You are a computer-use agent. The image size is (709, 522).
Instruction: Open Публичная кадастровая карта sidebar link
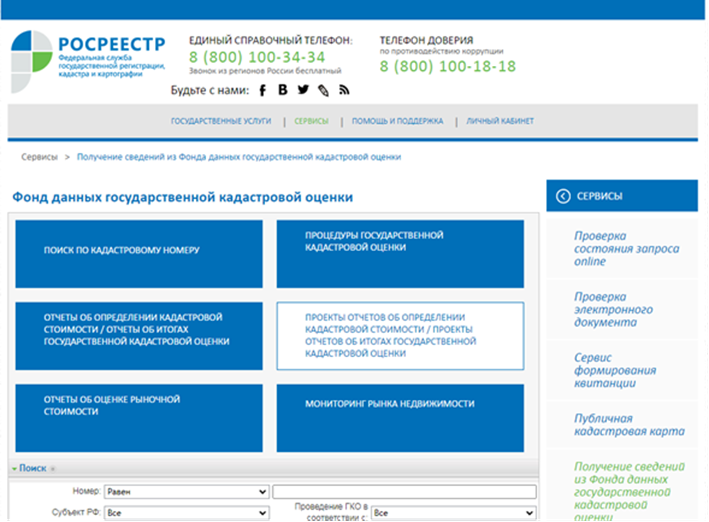tap(629, 425)
